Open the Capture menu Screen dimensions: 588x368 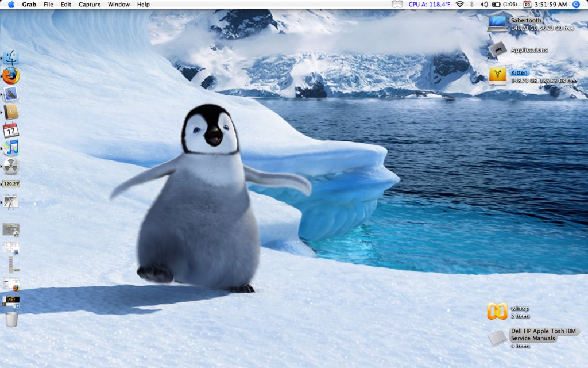[89, 5]
